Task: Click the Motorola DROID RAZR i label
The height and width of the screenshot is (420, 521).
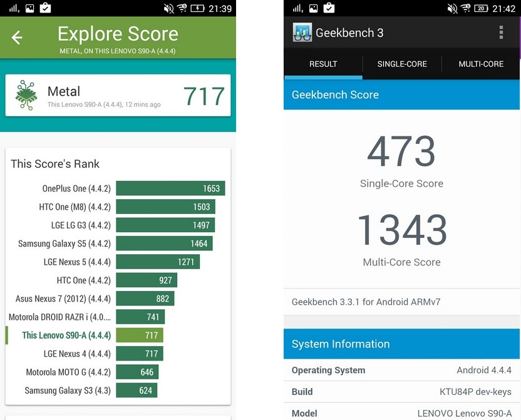Action: pyautogui.click(x=60, y=317)
